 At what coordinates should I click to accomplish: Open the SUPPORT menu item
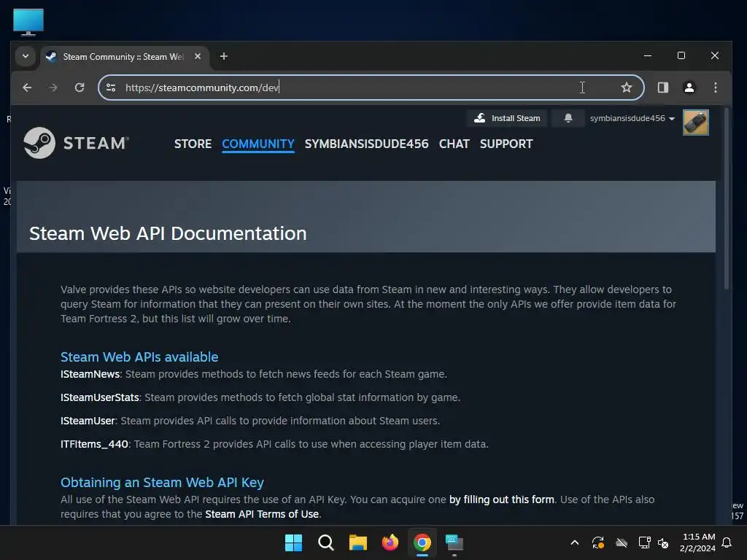506,144
